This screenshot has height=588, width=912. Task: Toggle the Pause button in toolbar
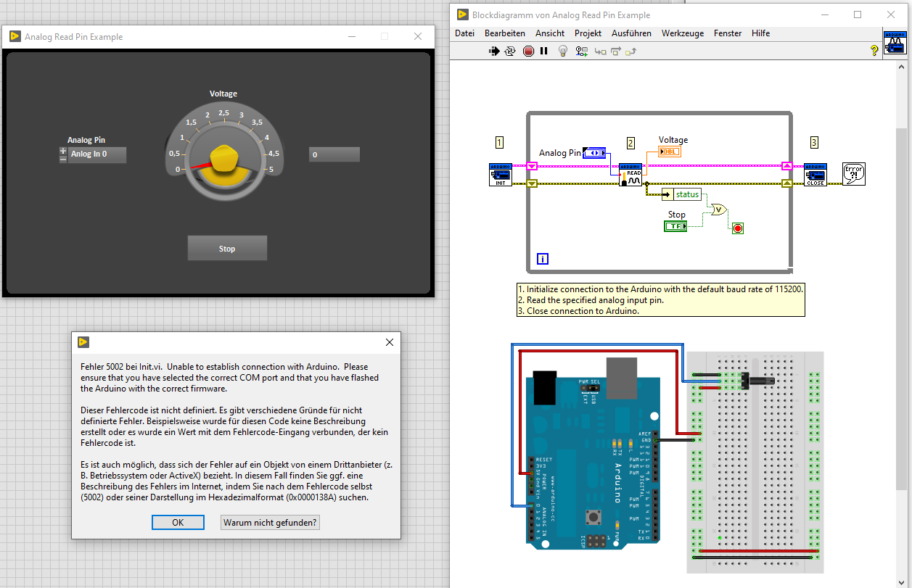tap(543, 51)
